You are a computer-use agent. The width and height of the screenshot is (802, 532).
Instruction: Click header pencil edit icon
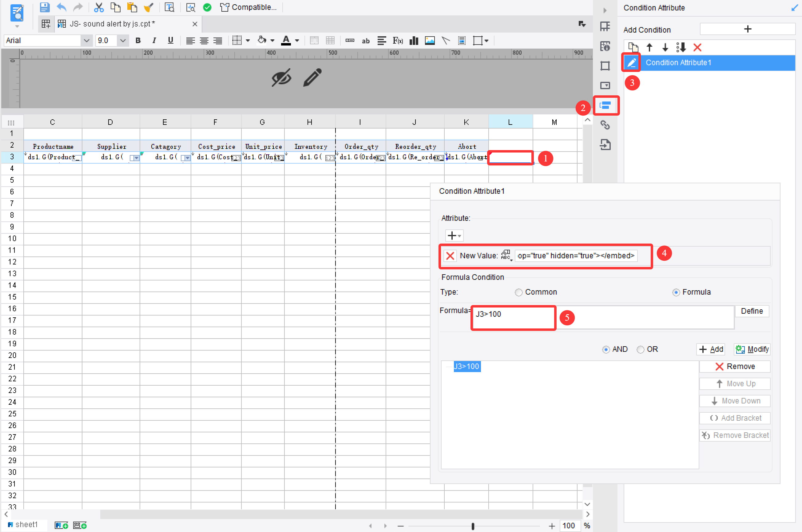pos(312,77)
